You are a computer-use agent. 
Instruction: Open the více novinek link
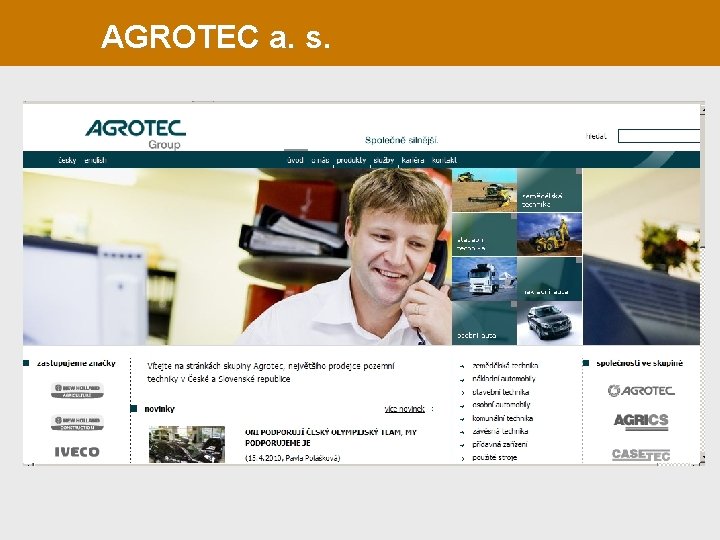[405, 409]
